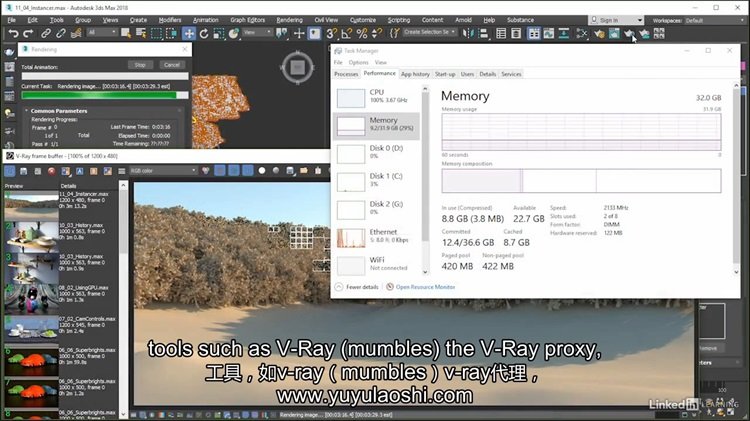This screenshot has height=421, width=750.
Task: Select the Link tool icon
Action: pyautogui.click(x=45, y=33)
